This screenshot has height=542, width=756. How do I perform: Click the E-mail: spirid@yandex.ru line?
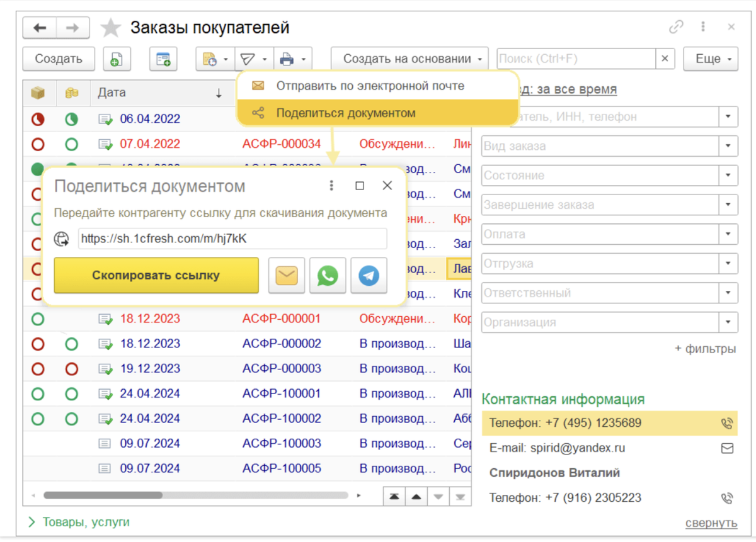pos(557,448)
